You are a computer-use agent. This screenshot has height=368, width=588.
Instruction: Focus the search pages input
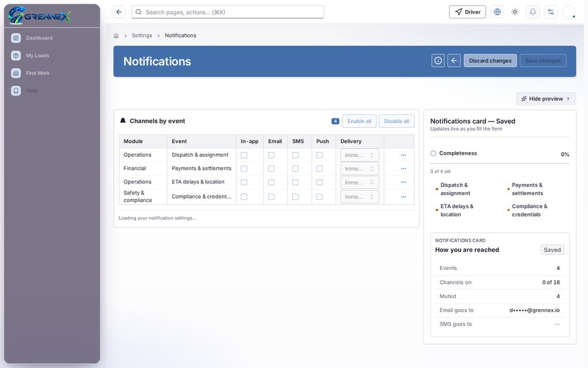pos(228,12)
